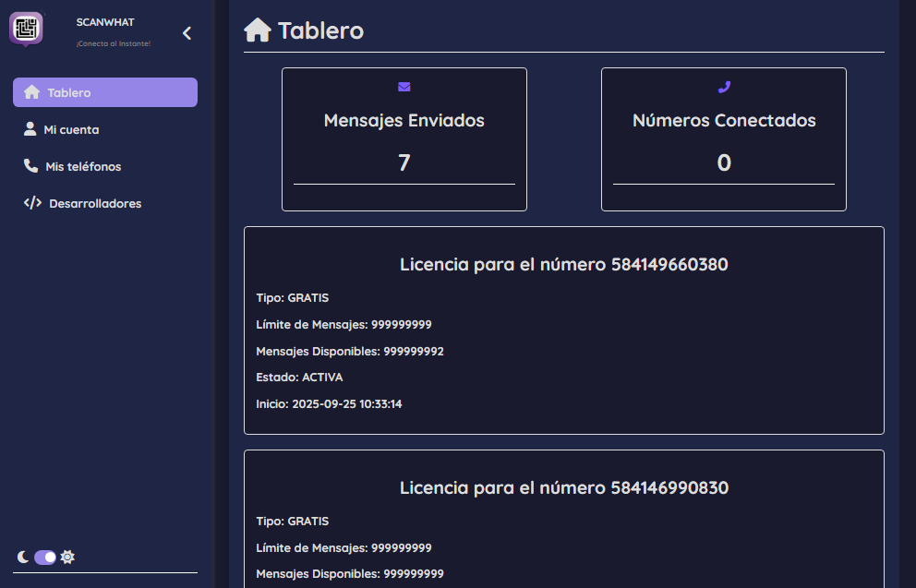Toggle the dark/light theme switch
Image resolution: width=916 pixels, height=588 pixels.
pos(45,557)
